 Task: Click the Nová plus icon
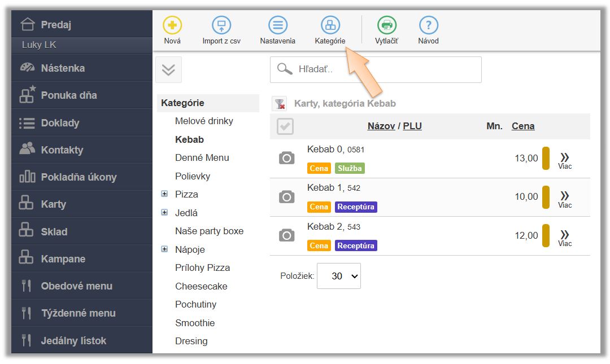pos(172,25)
